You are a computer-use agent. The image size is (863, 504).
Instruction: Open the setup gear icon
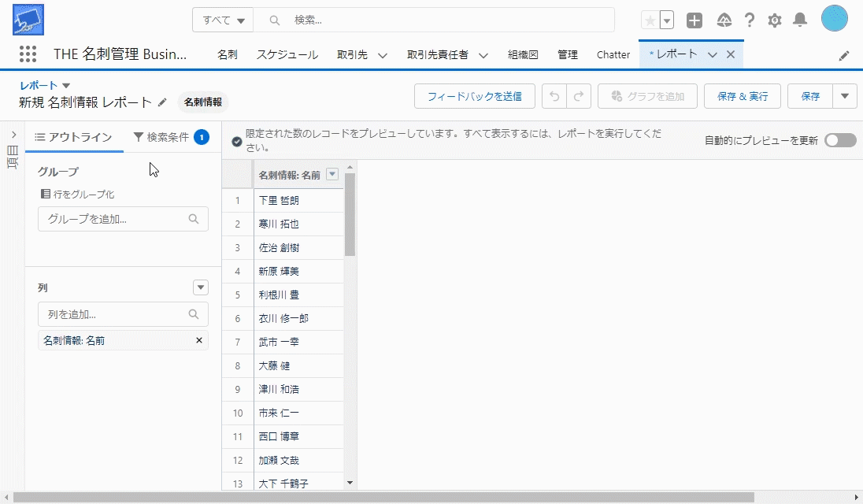pos(774,20)
